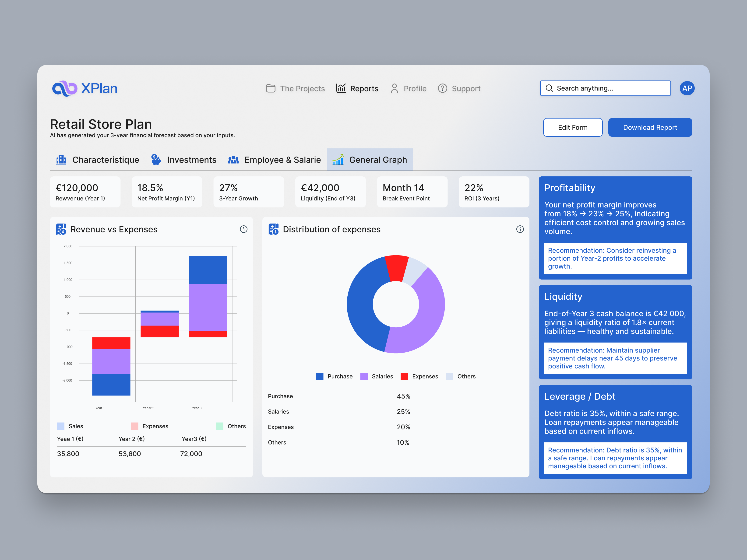Click the red Expenses swatch in the donut legend
This screenshot has height=560, width=747.
click(x=404, y=376)
